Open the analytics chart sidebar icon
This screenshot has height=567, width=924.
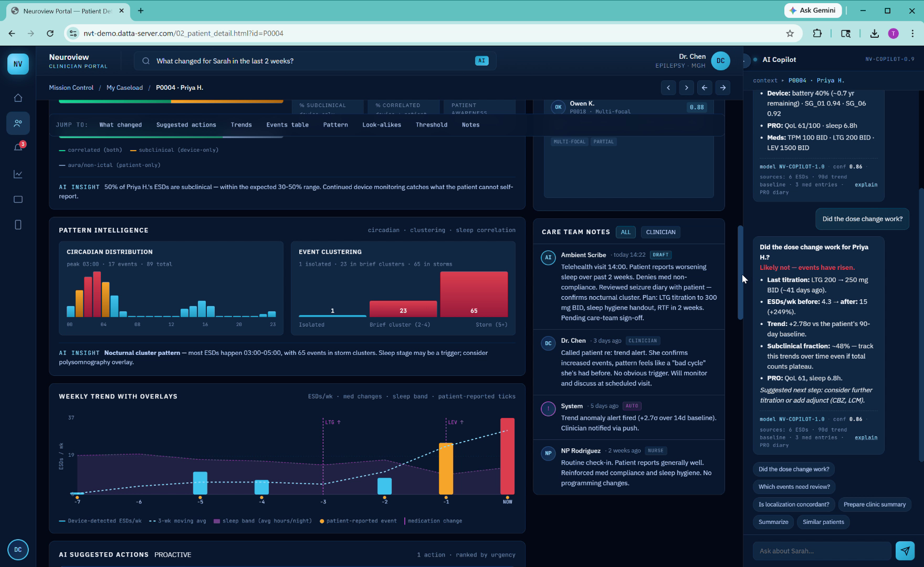(18, 174)
